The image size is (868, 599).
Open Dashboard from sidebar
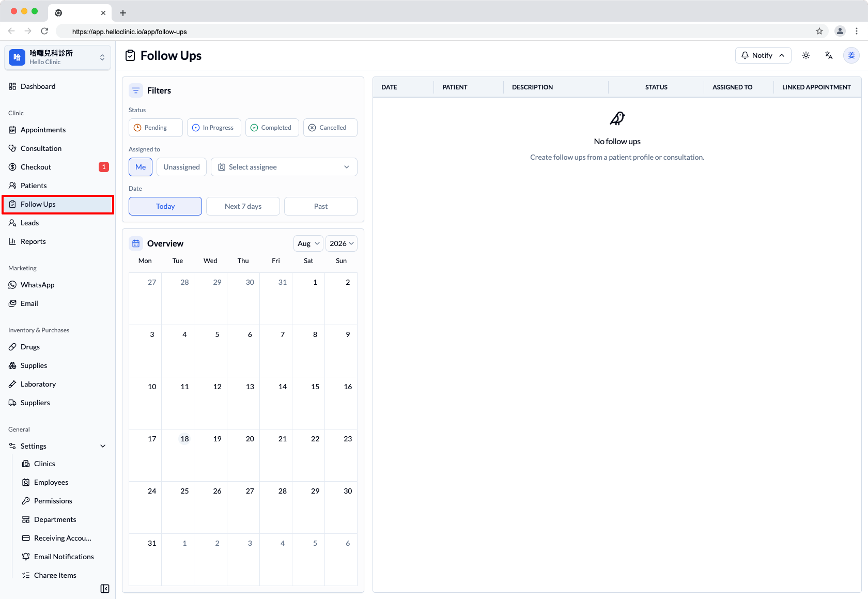(58, 86)
